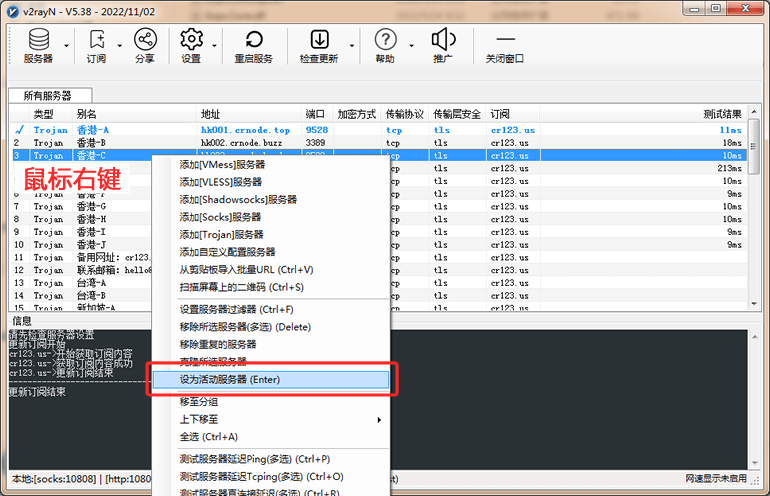The width and height of the screenshot is (770, 496).
Task: Sort by 别名 column header
Action: pyautogui.click(x=134, y=114)
